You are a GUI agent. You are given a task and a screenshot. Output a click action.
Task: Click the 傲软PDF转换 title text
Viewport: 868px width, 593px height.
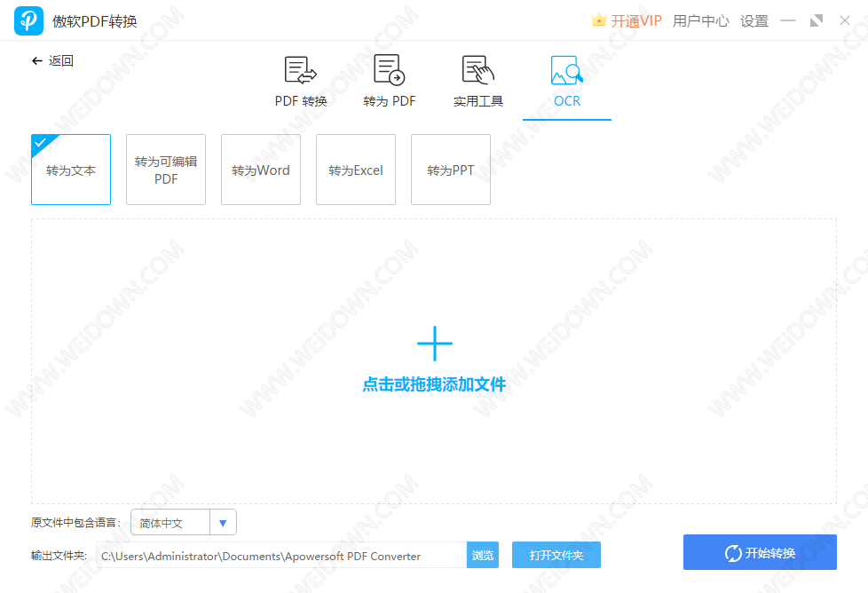pyautogui.click(x=95, y=21)
